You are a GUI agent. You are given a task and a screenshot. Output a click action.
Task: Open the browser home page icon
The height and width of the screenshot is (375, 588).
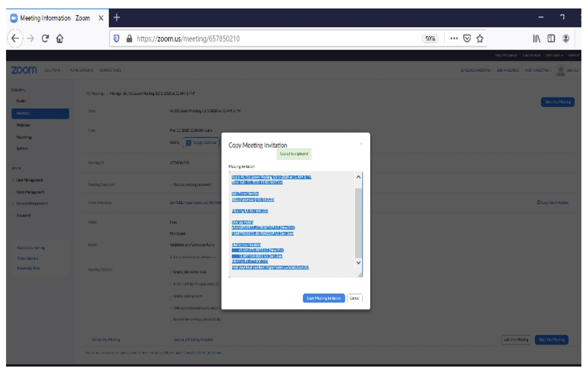click(x=60, y=39)
